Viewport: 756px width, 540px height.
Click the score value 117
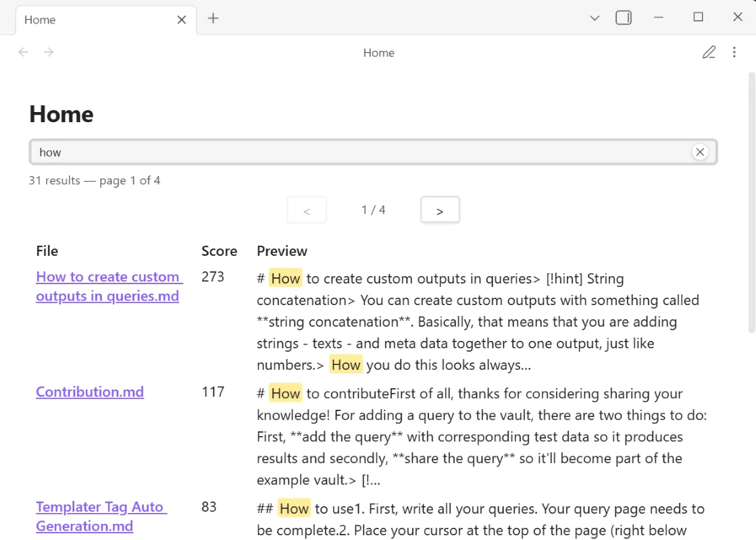(x=213, y=391)
